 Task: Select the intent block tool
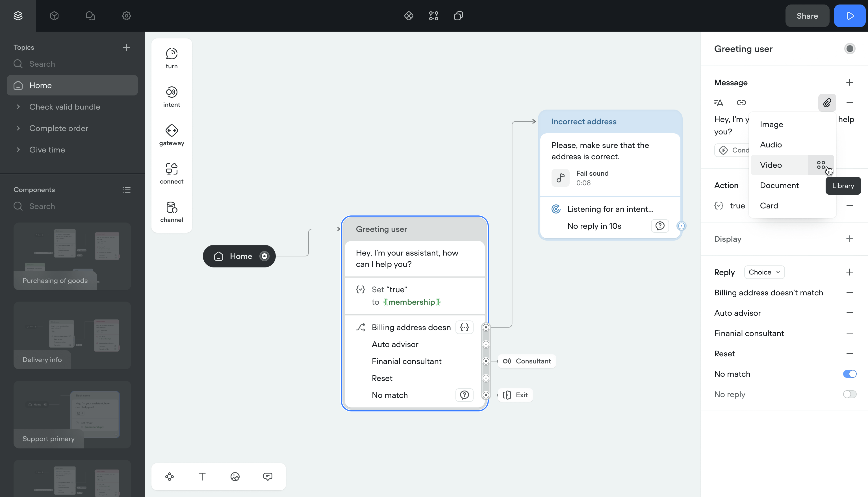click(172, 97)
